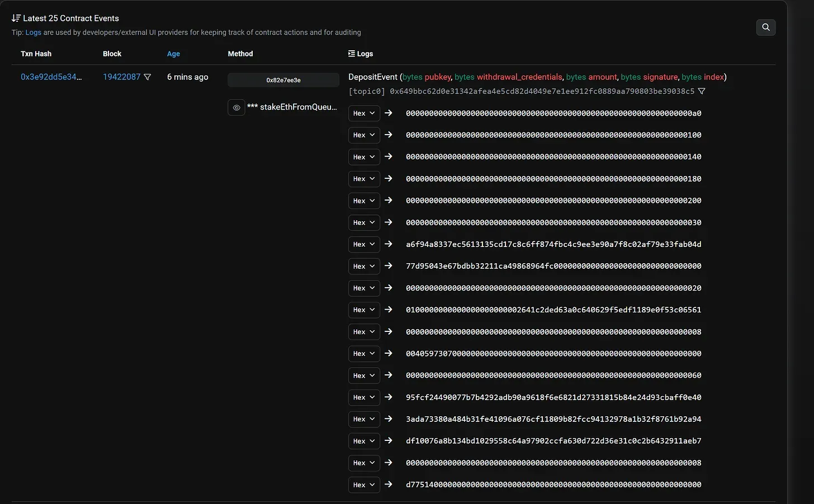814x504 pixels.
Task: Click the 0x82e7ee3e method badge
Action: 283,80
